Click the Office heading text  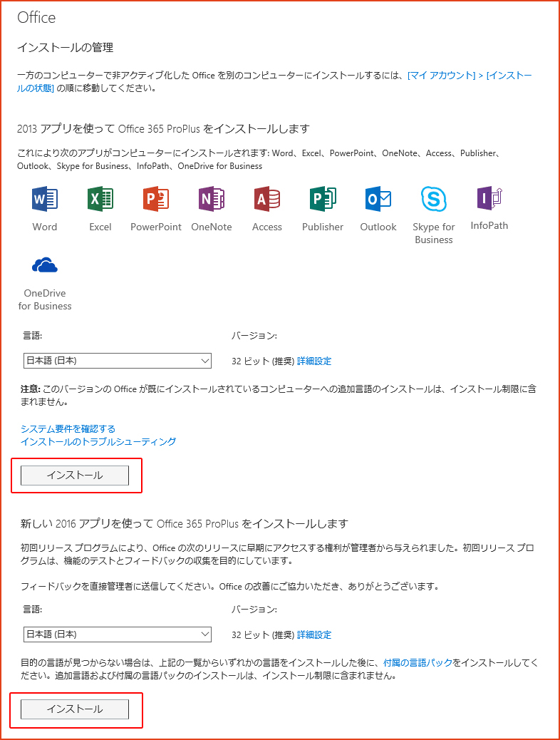36,17
